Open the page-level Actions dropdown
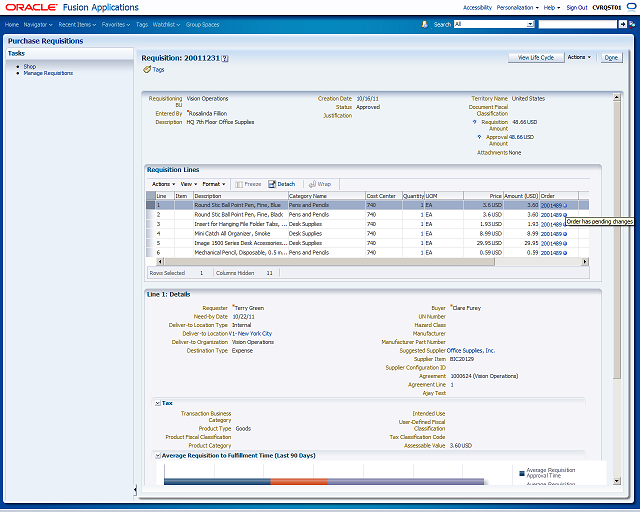640x512 pixels. pyautogui.click(x=579, y=57)
